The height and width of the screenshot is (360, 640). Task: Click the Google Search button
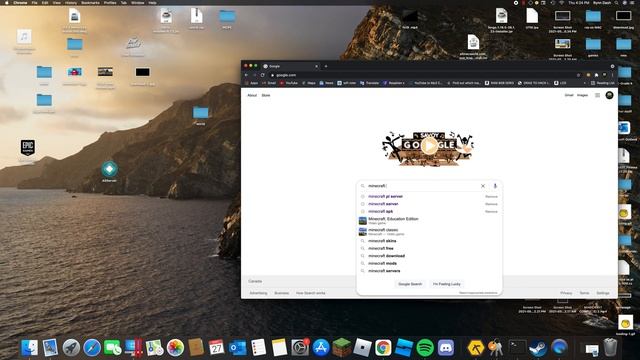coord(410,284)
